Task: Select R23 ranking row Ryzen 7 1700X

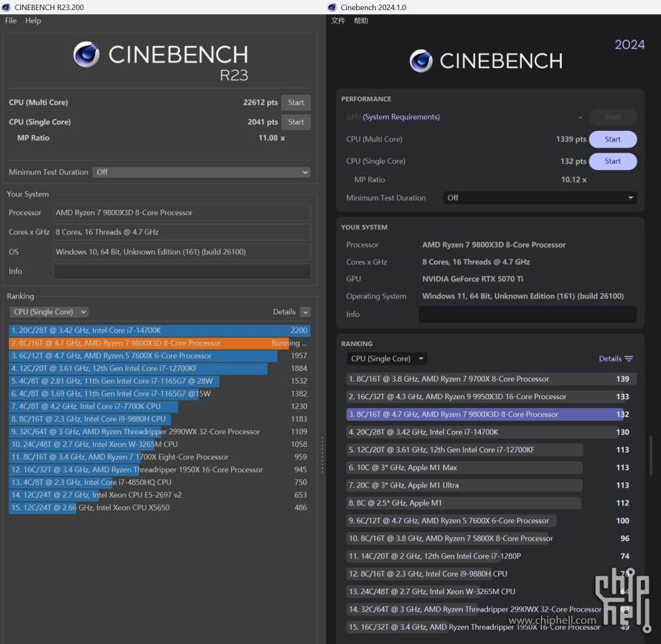Action: [159, 457]
